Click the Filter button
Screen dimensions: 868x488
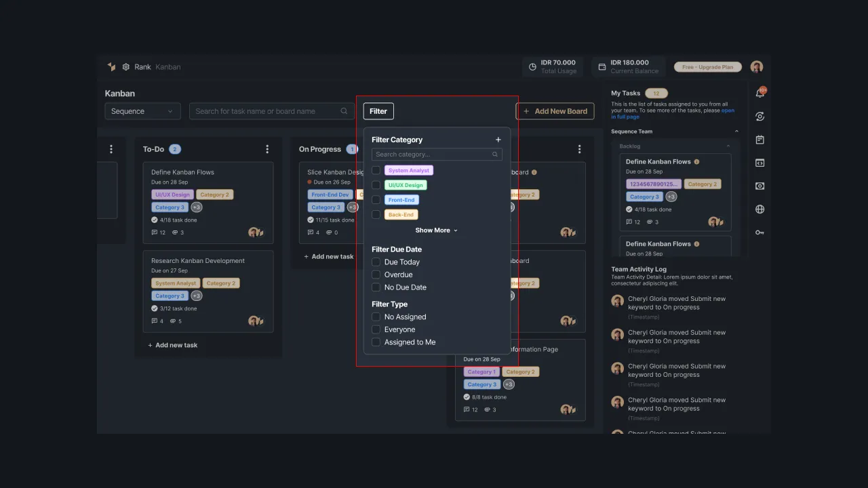click(x=378, y=111)
